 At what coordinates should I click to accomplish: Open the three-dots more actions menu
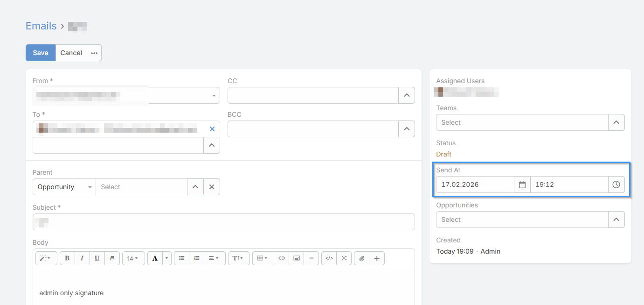pos(94,53)
